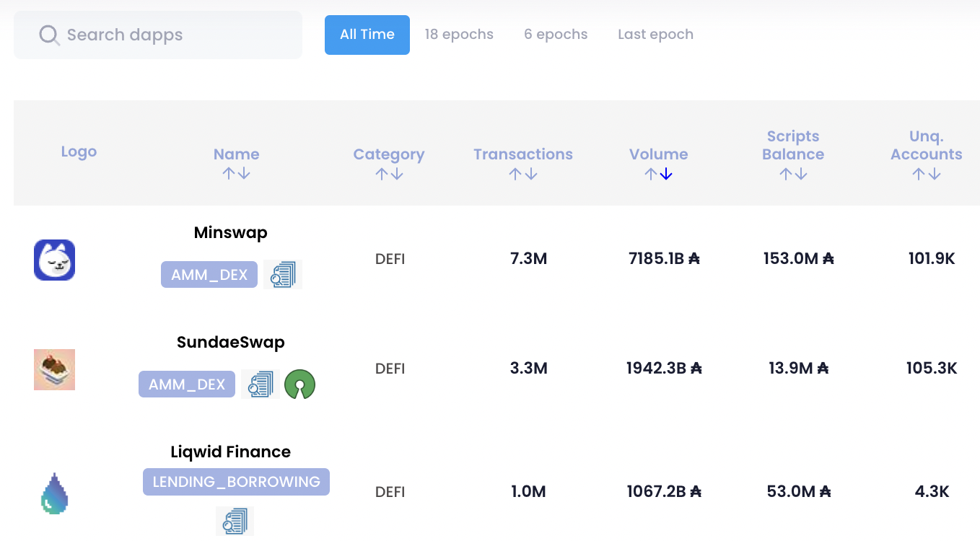Open Liqwid Finance's smart contract scripts icon
This screenshot has height=541, width=980.
(234, 521)
